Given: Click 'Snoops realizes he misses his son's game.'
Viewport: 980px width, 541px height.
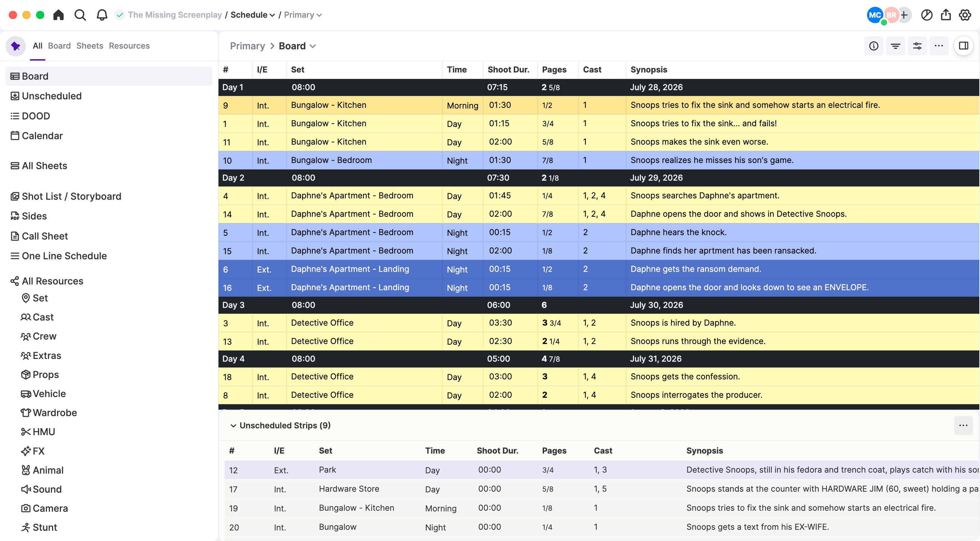Looking at the screenshot, I should 712,160.
